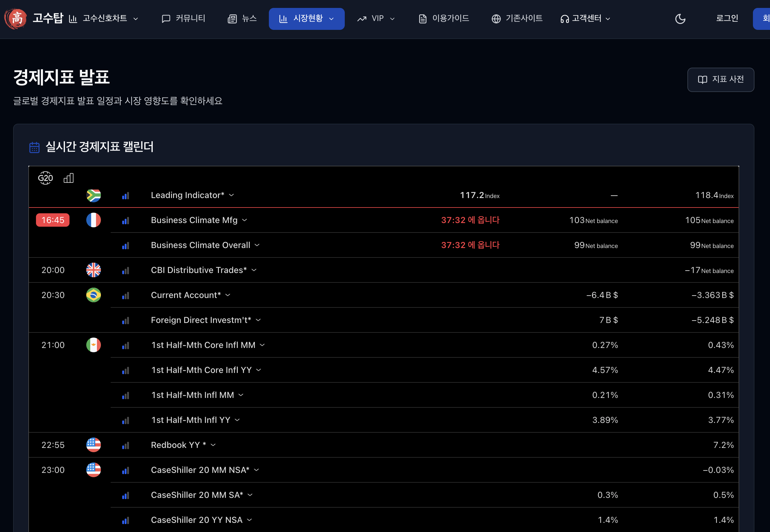Click the Brazil flag icon

(94, 295)
